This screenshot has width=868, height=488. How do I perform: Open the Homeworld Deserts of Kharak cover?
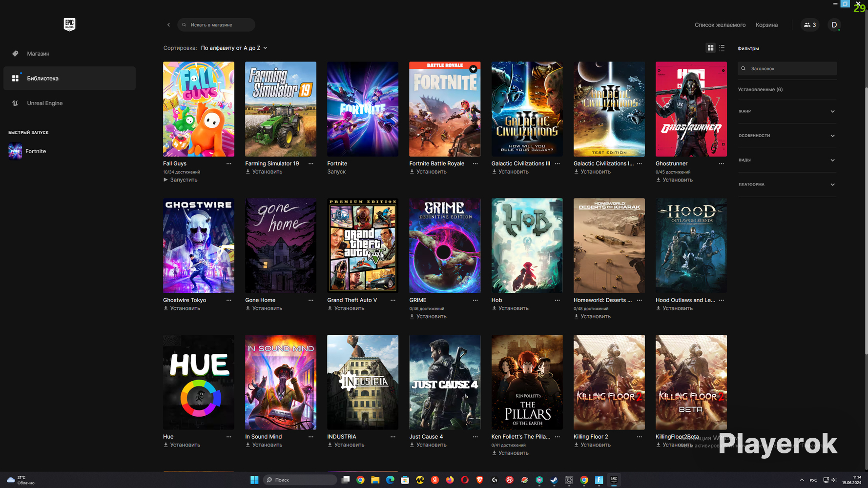pos(609,245)
